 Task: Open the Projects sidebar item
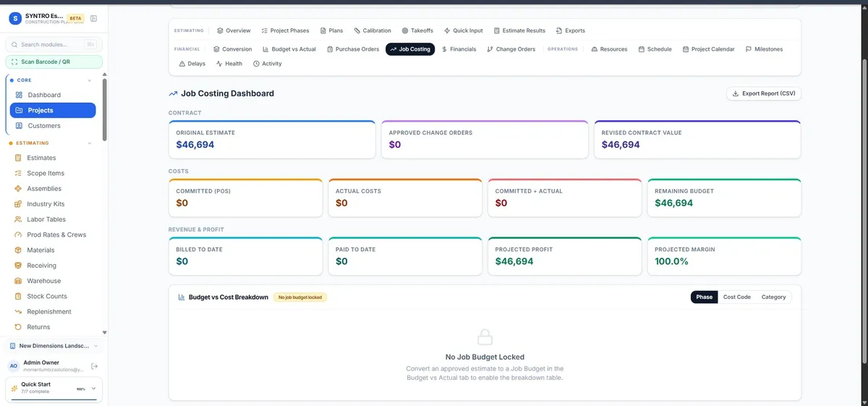point(53,110)
